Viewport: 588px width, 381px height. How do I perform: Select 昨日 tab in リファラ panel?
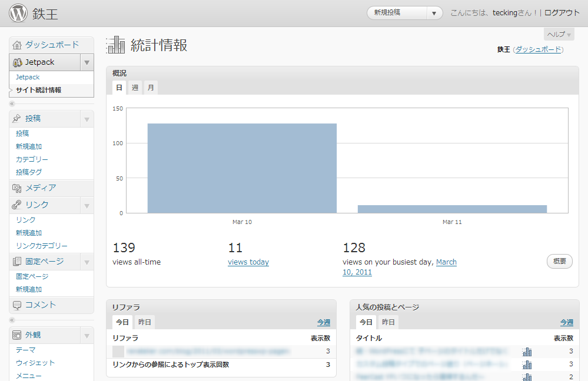click(x=145, y=322)
